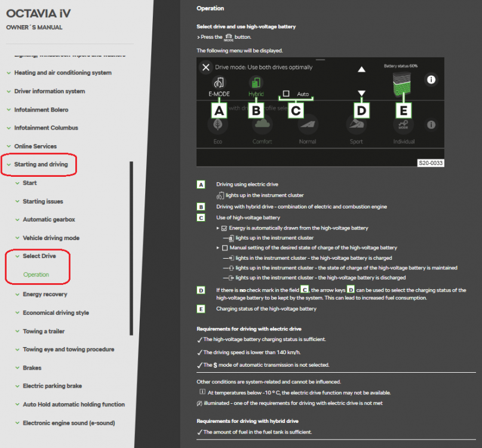The height and width of the screenshot is (448, 482).
Task: Open the Brakes section
Action: tap(32, 368)
